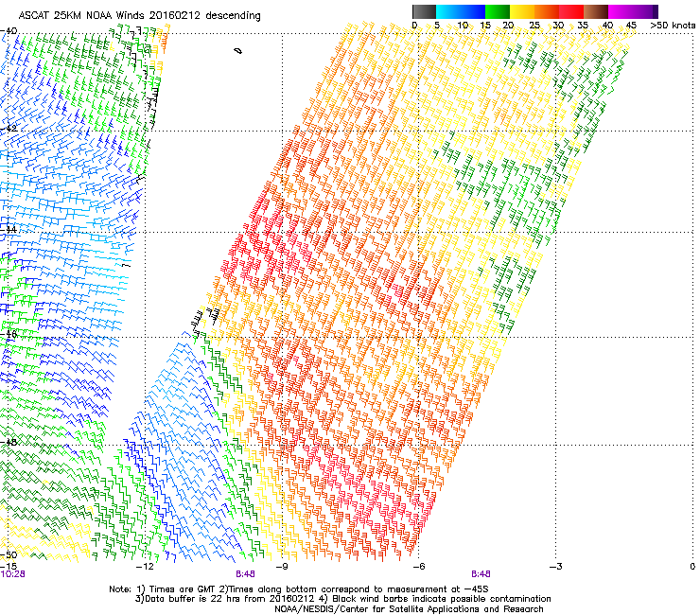Viewport: 700px width, 615px height.
Task: Click the "45" legend scale label
Action: [x=631, y=25]
